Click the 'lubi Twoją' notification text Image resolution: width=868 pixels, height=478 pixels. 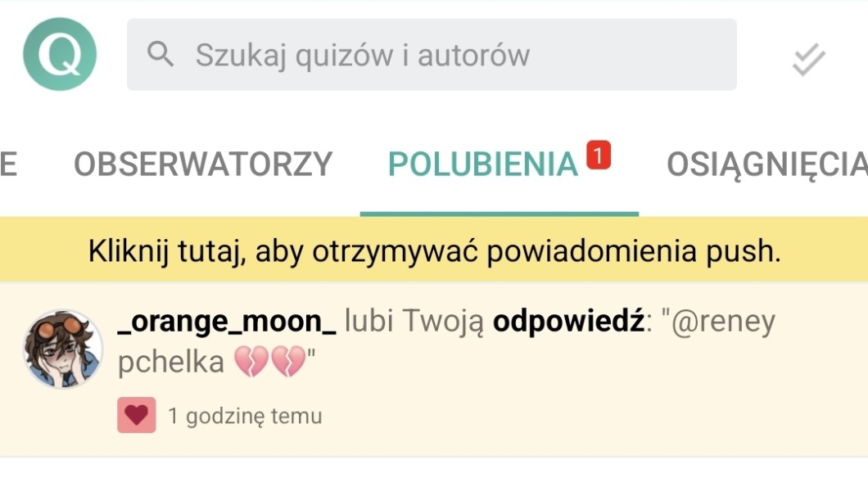pos(414,322)
